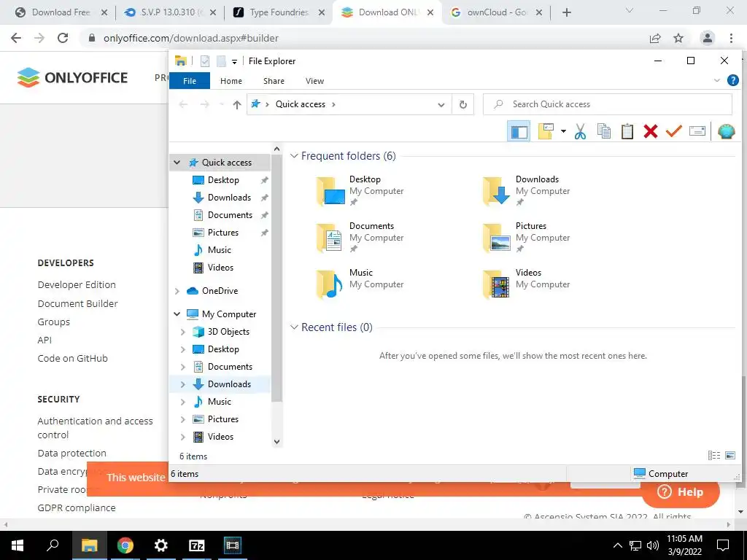Open the File tab in File Explorer
Viewport: 747px width, 560px height.
(190, 81)
